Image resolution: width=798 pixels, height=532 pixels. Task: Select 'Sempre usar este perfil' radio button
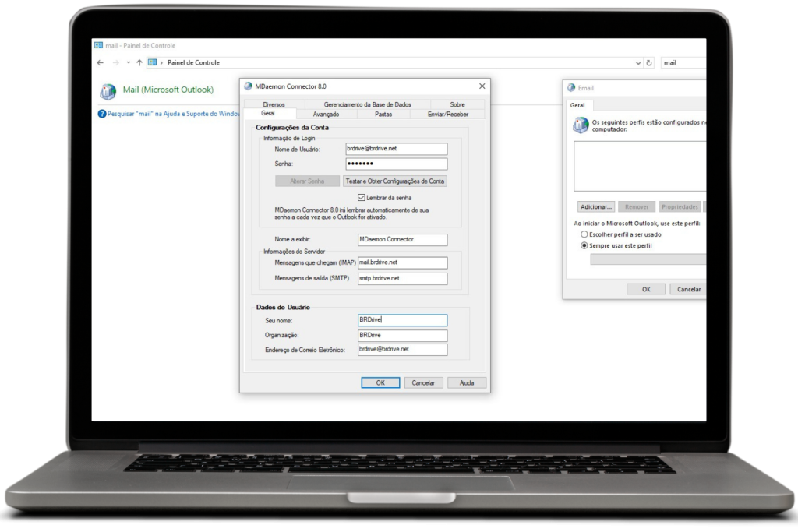584,245
